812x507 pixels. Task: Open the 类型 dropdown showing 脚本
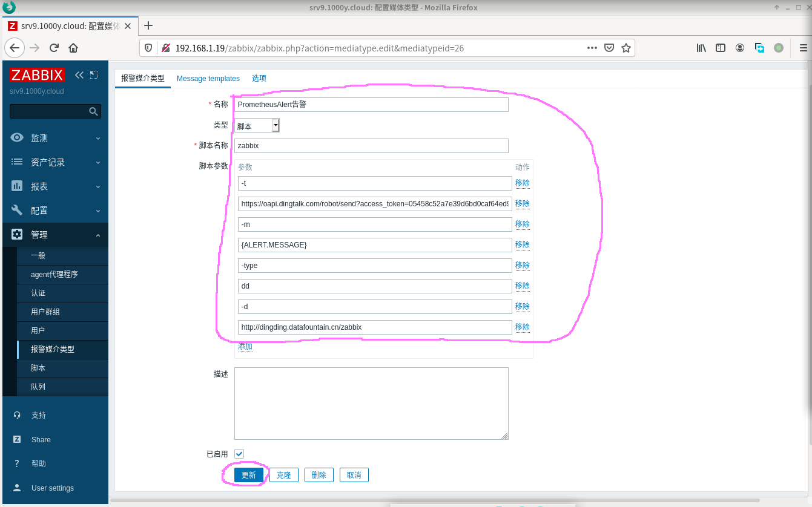coord(257,126)
